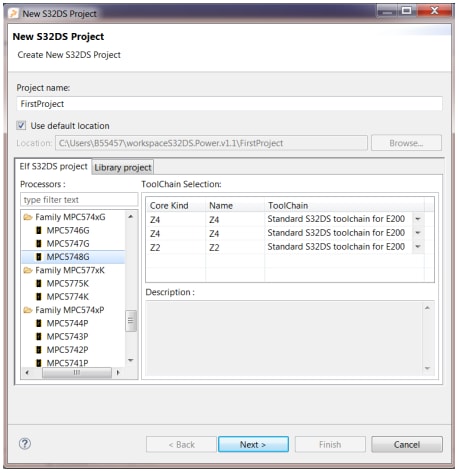Click the Family MPC574xG folder icon

click(28, 217)
